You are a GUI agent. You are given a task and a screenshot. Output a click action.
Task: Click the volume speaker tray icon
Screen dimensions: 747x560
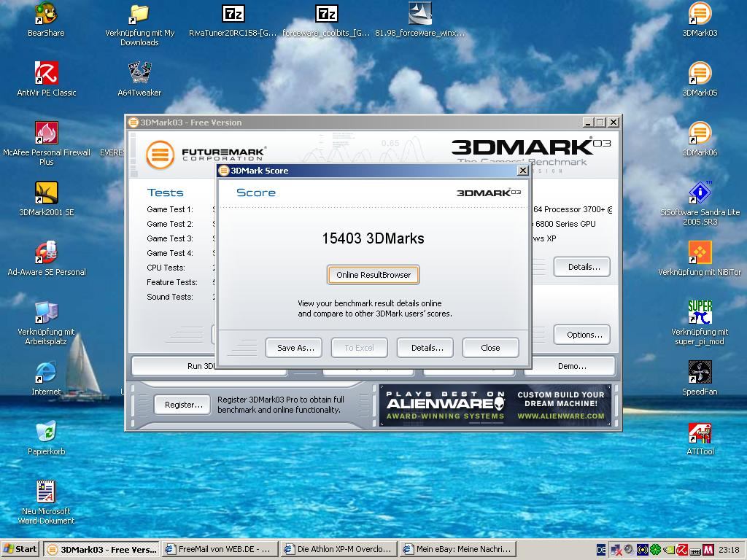(629, 549)
